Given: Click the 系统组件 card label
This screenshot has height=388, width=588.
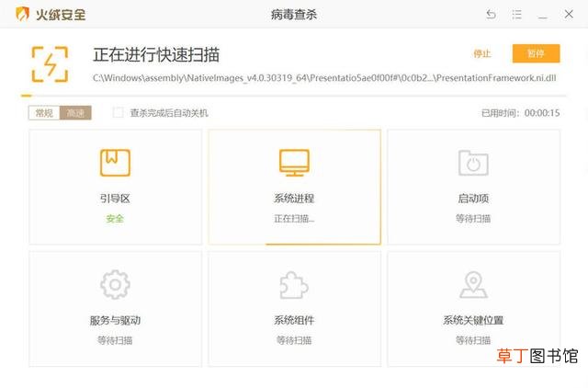Looking at the screenshot, I should 294,320.
